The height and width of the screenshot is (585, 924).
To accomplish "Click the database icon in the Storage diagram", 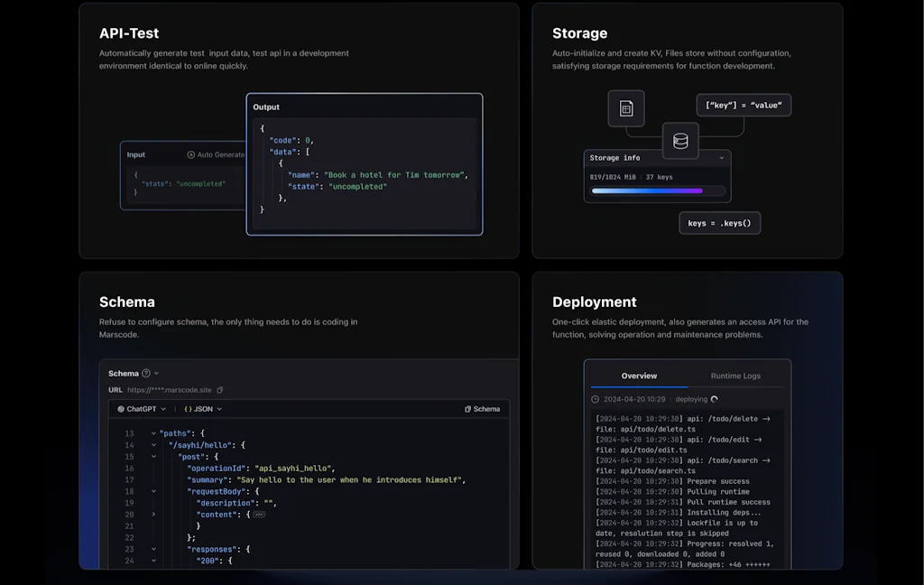I will [681, 141].
